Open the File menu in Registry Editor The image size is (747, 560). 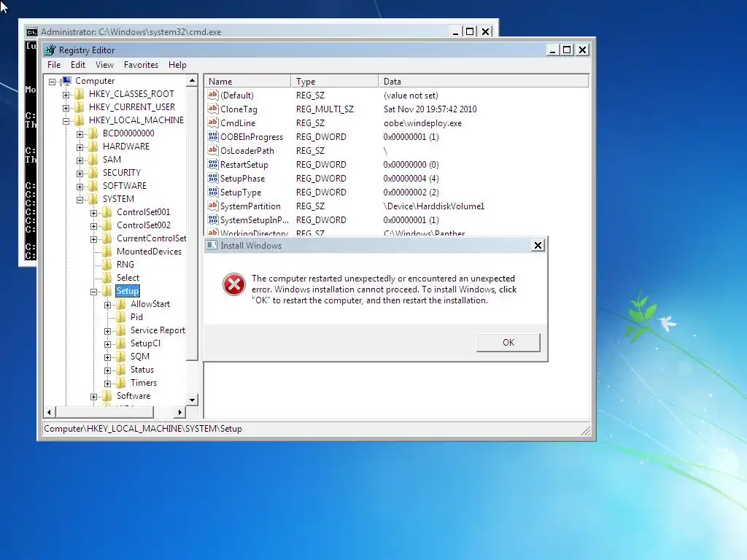click(54, 65)
